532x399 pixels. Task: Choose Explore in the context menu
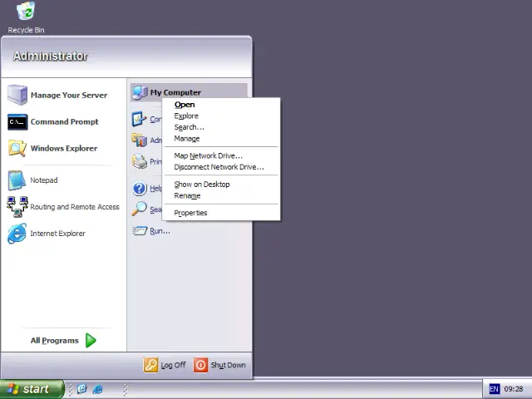coord(221,116)
